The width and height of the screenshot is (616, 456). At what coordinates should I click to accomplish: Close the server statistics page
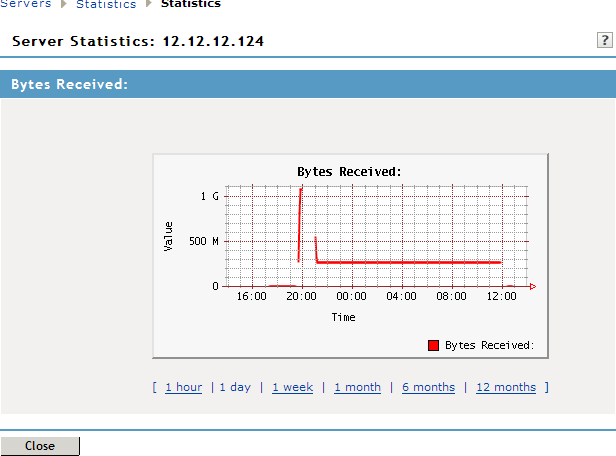tap(40, 446)
